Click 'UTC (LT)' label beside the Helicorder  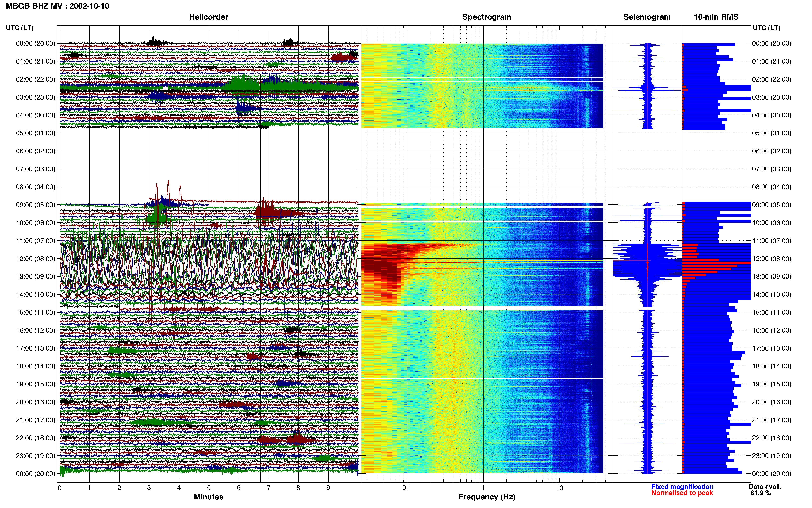[x=19, y=28]
